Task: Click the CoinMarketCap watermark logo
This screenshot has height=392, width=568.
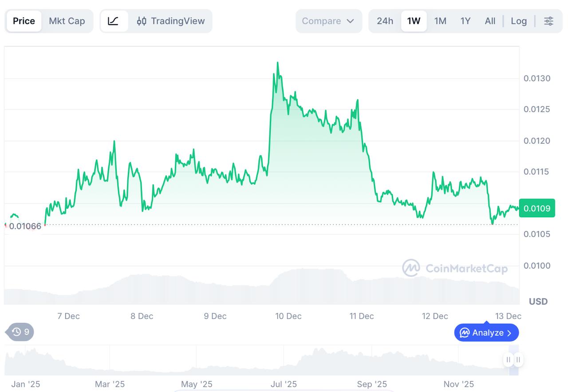Action: point(454,268)
